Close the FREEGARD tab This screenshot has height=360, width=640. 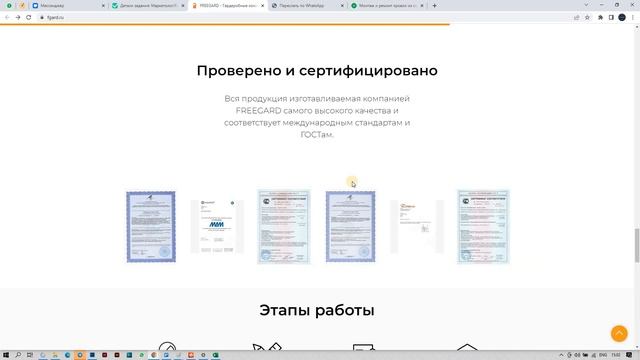(x=262, y=6)
